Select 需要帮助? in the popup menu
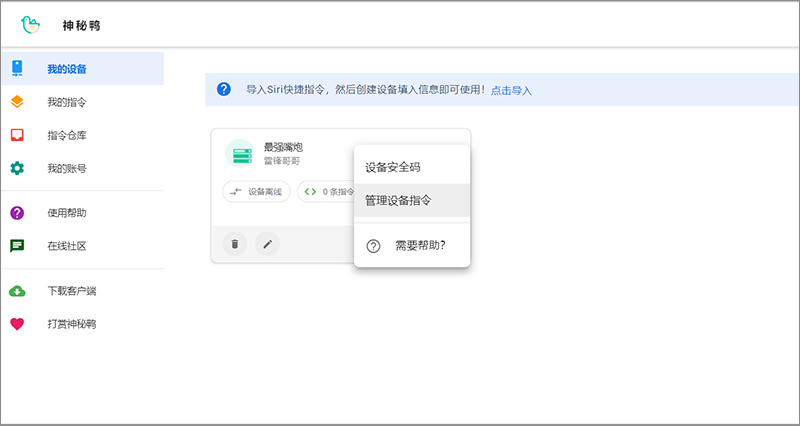This screenshot has height=426, width=800. click(x=412, y=246)
